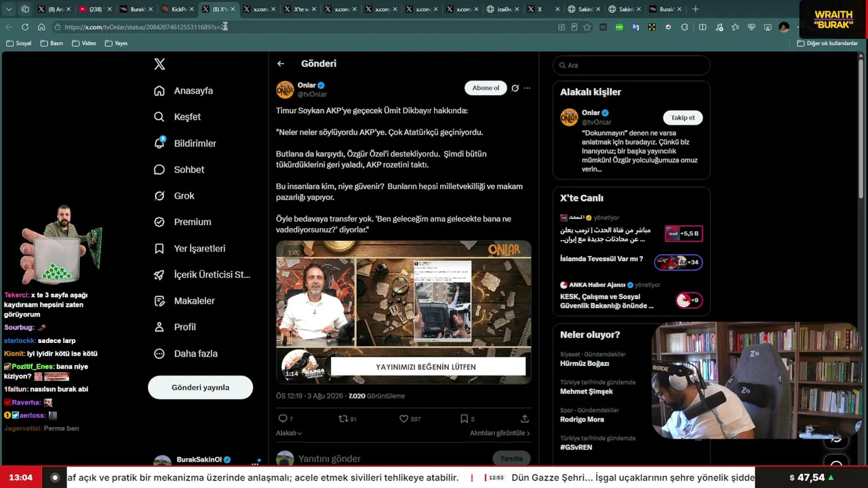The image size is (868, 488).
Task: Go back using the Gönderi back arrow
Action: [281, 64]
